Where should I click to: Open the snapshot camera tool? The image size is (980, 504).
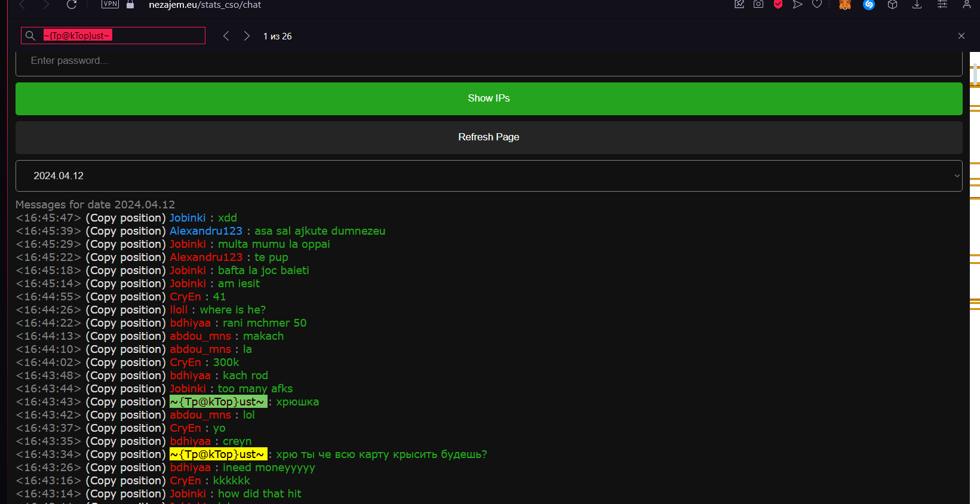point(758,5)
